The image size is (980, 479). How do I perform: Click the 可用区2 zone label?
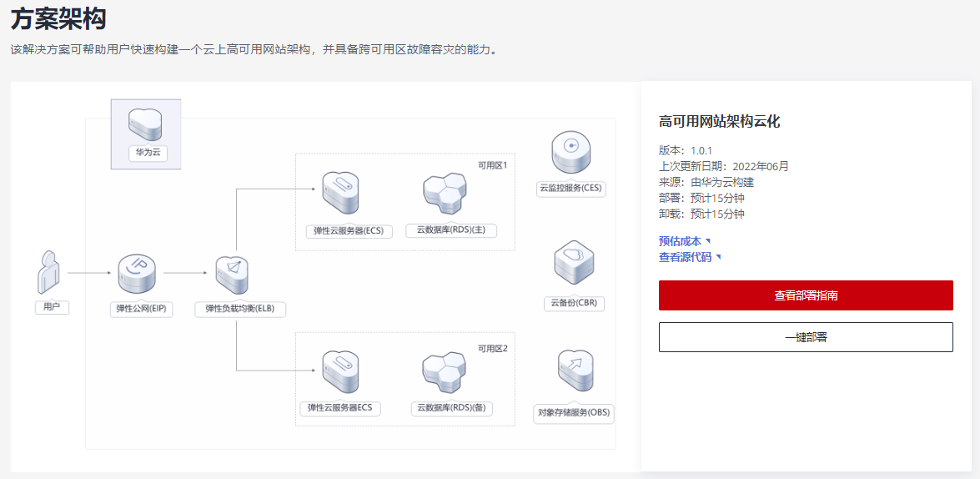(x=492, y=348)
